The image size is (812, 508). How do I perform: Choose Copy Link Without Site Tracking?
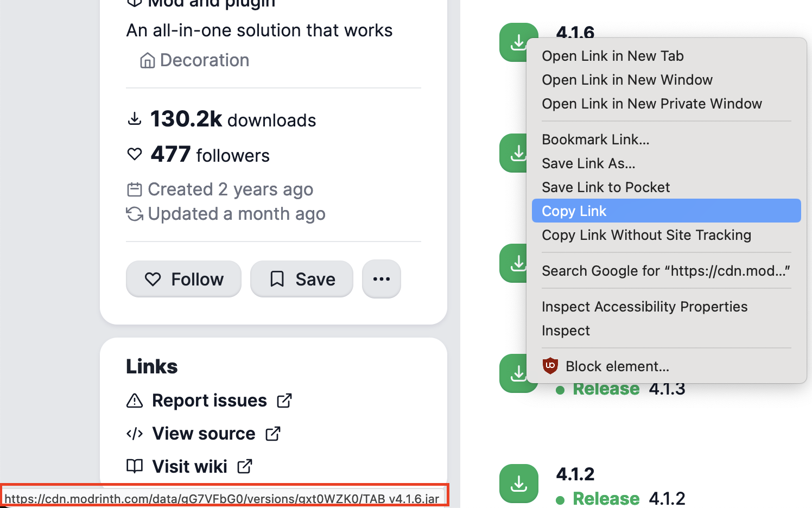point(646,235)
